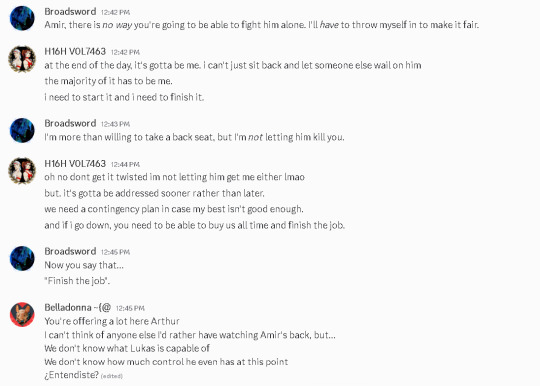Select Broadsword's avatar beside 12:43 PM message
This screenshot has width=540, height=386.
point(22,130)
